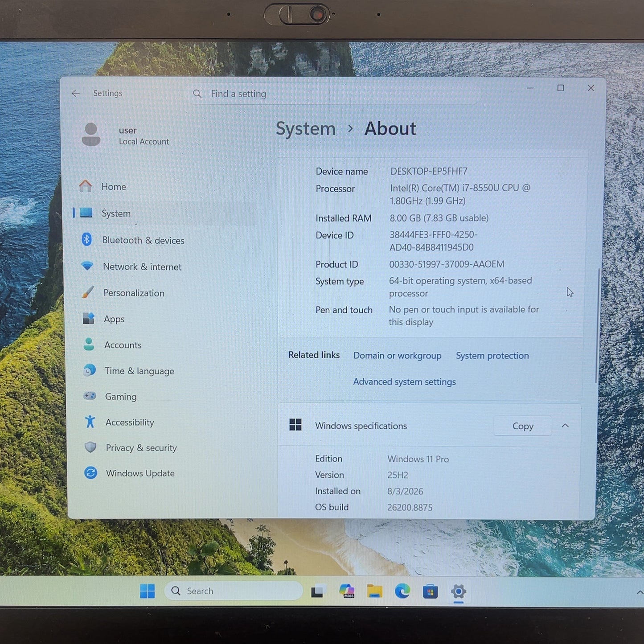Click the Windows Update sync icon
Screen dimensions: 644x644
click(90, 472)
